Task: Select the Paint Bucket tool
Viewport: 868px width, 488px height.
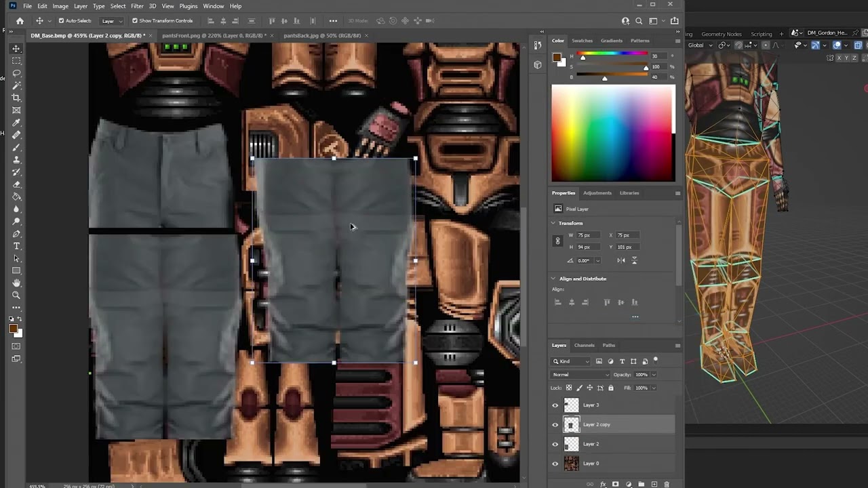Action: click(16, 197)
